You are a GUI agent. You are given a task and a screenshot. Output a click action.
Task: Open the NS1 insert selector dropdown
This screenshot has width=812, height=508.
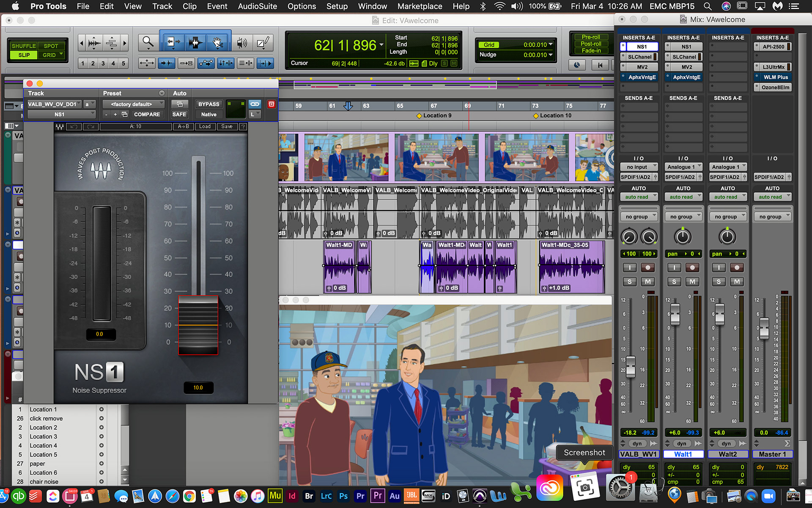click(61, 114)
